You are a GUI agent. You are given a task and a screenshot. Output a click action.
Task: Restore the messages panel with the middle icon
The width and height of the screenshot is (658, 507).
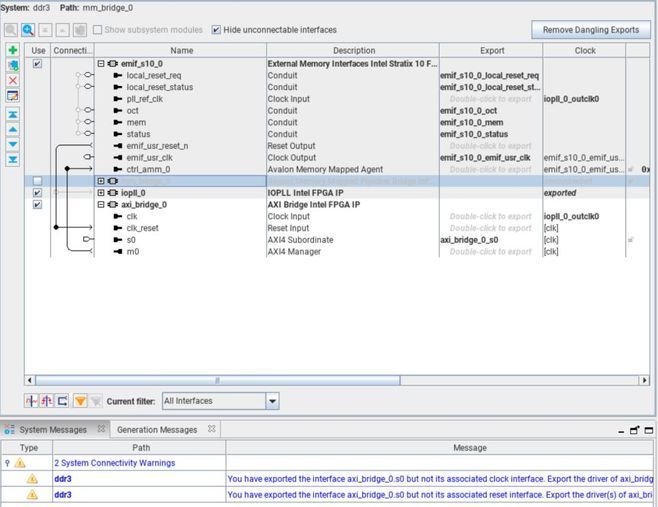pos(634,430)
